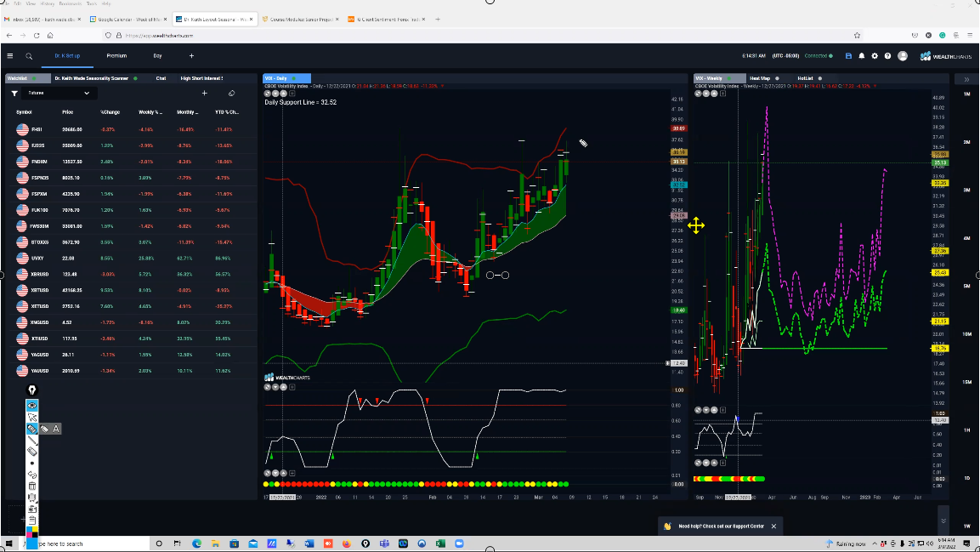Toggle the gray dot beside HotList tab

coord(820,78)
